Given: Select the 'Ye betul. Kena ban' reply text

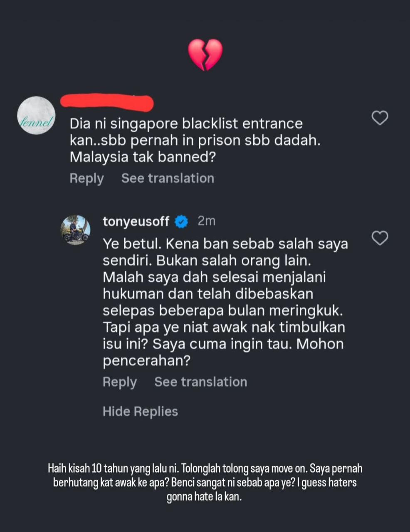Looking at the screenshot, I should click(225, 302).
